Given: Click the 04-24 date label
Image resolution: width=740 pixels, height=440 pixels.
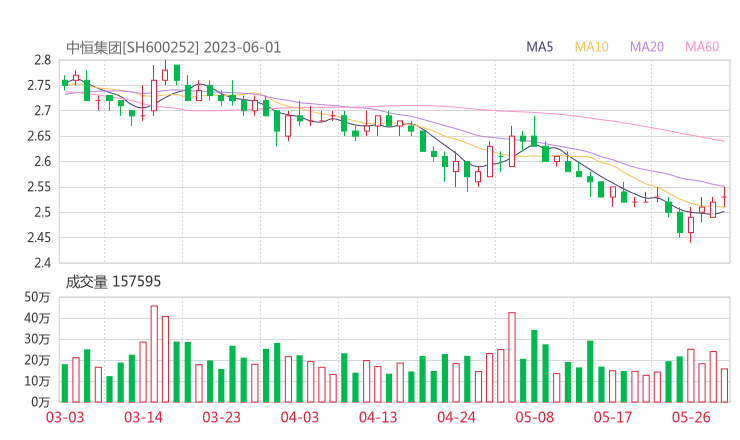Looking at the screenshot, I should coord(456,417).
